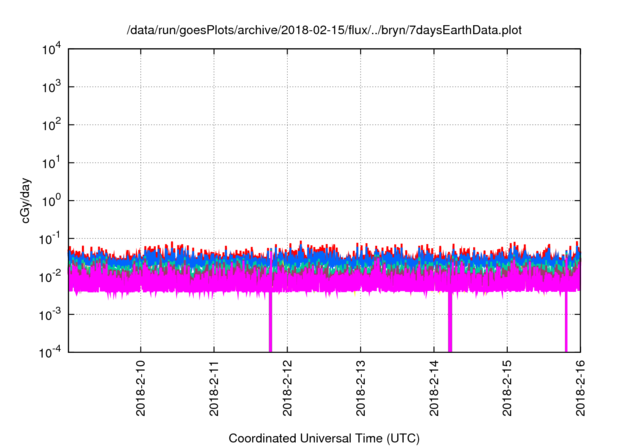Image resolution: width=640 pixels, height=448 pixels.
Task: Click the 10^1 y-axis tick label
Action: [x=51, y=163]
